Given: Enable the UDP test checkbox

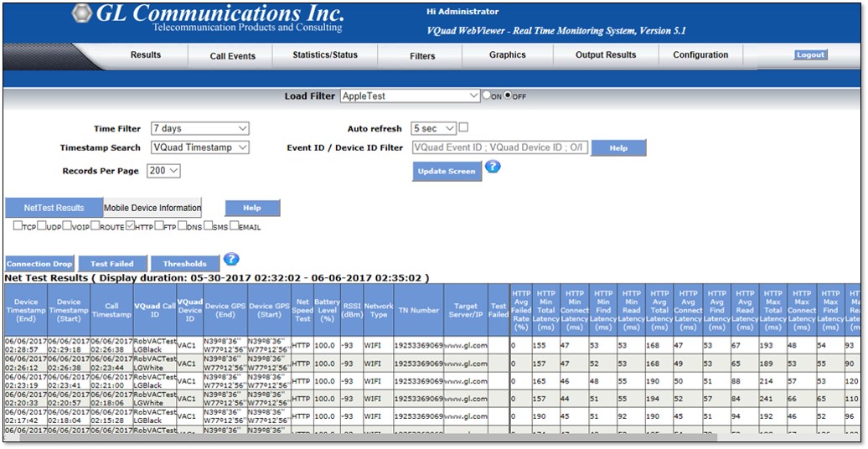Looking at the screenshot, I should click(42, 225).
